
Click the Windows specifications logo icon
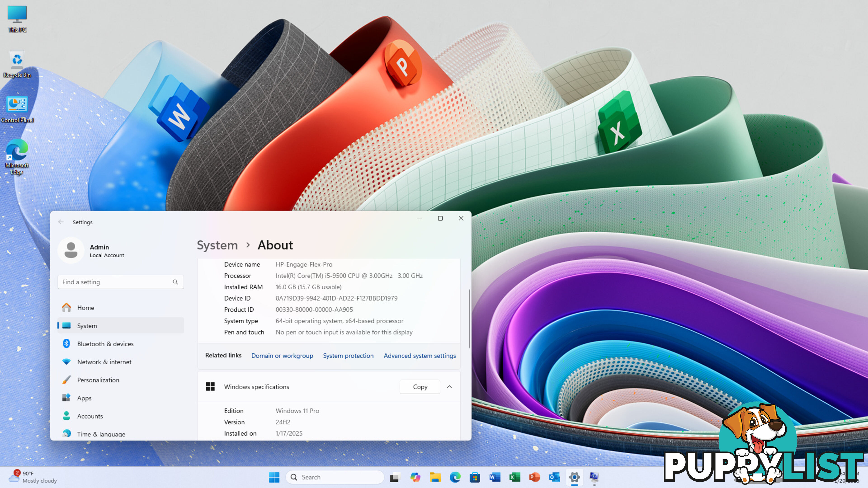click(210, 387)
